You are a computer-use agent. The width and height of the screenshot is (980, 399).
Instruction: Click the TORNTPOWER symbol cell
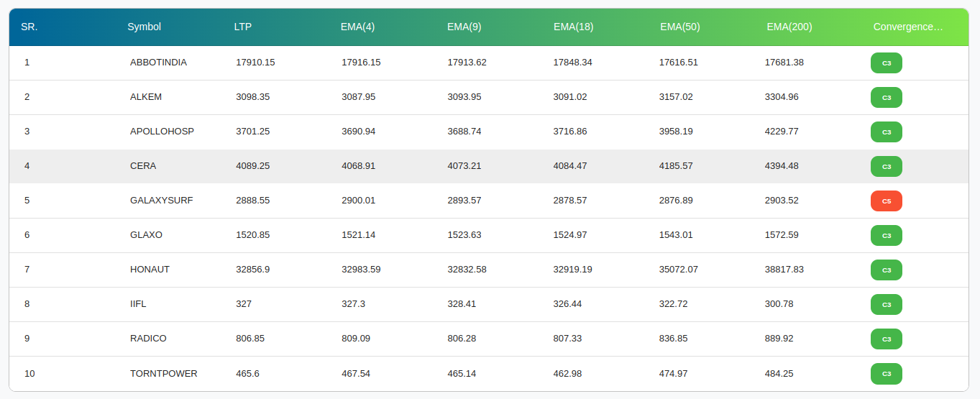164,373
